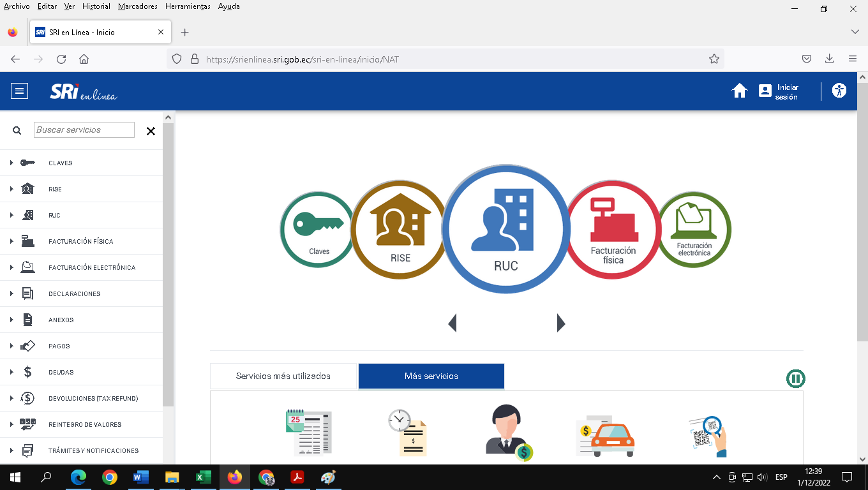Screen dimensions: 868x490
Task: Select the large RUC carousel icon
Action: point(505,230)
